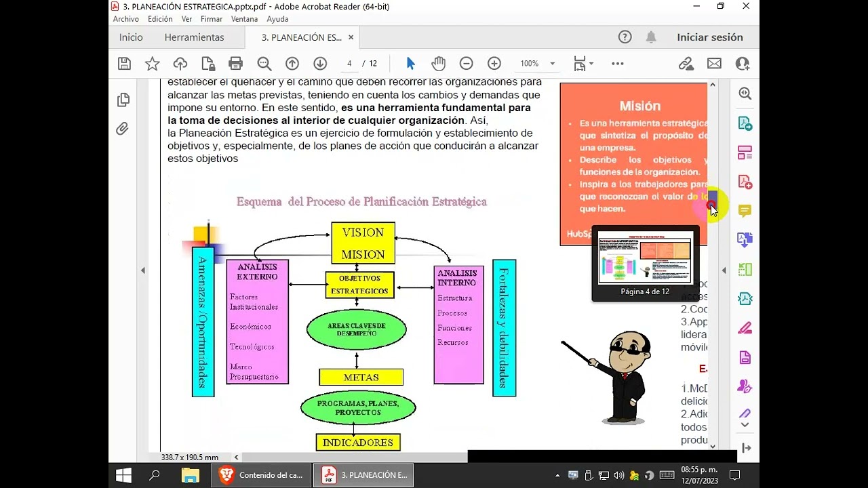Open the Export PDF tool
Viewport: 868px width, 488px height.
click(x=745, y=123)
